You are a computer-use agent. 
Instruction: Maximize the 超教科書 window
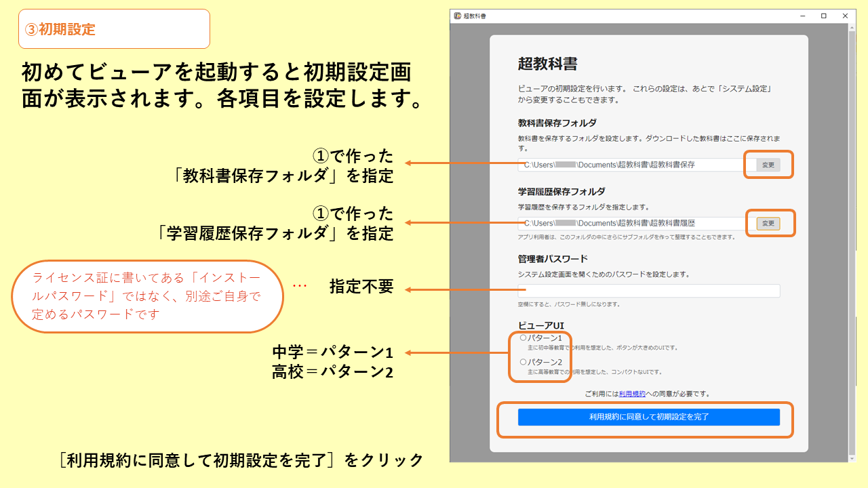pyautogui.click(x=824, y=16)
